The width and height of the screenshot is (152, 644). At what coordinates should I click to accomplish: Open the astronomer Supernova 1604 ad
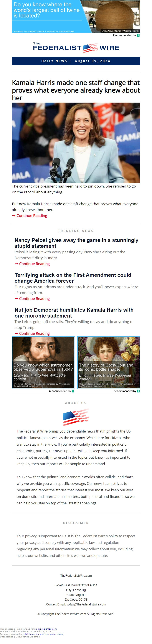pos(43,362)
